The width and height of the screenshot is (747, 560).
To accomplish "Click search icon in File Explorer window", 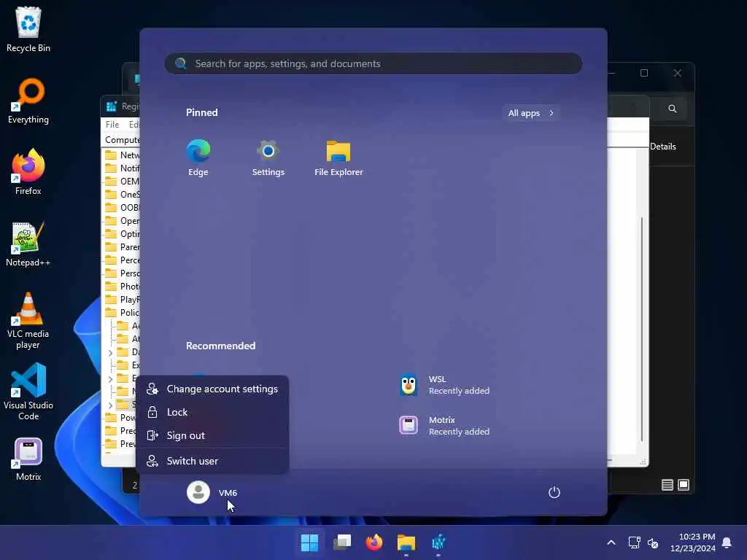I will (672, 109).
